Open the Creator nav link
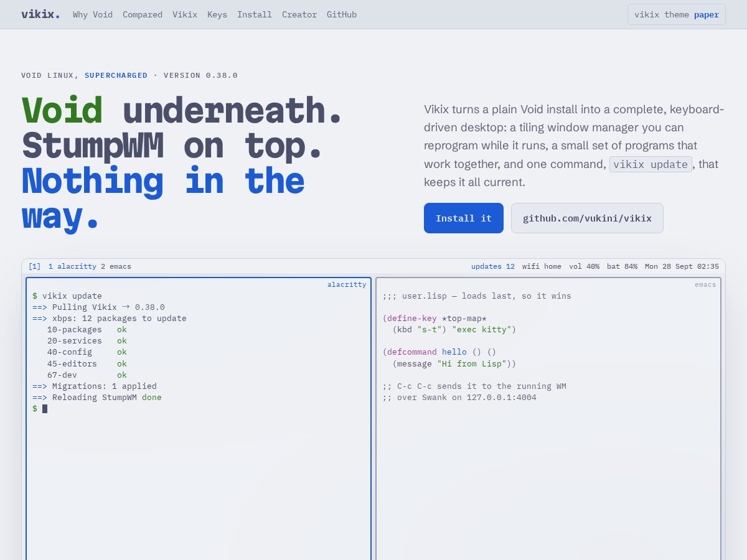 [x=299, y=14]
